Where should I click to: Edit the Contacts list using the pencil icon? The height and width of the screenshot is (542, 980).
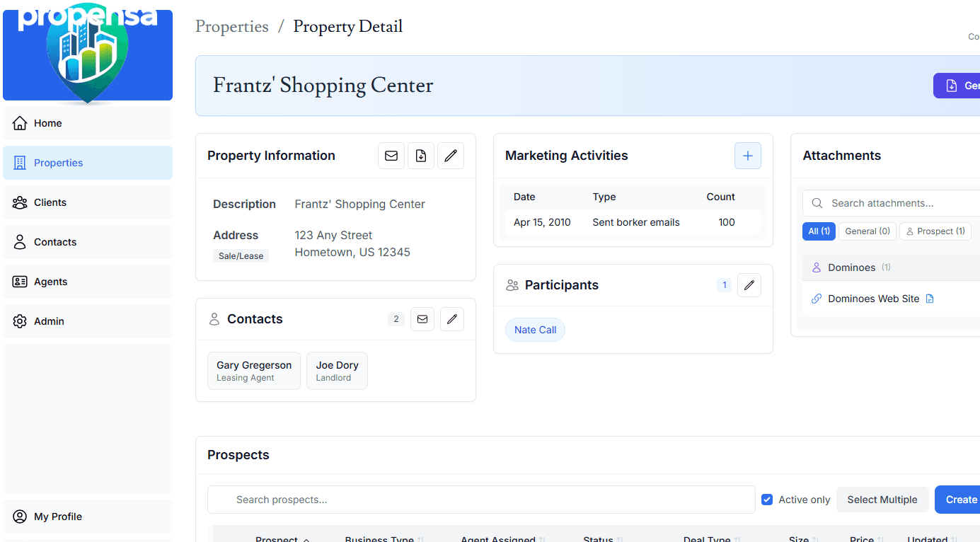[x=452, y=318]
